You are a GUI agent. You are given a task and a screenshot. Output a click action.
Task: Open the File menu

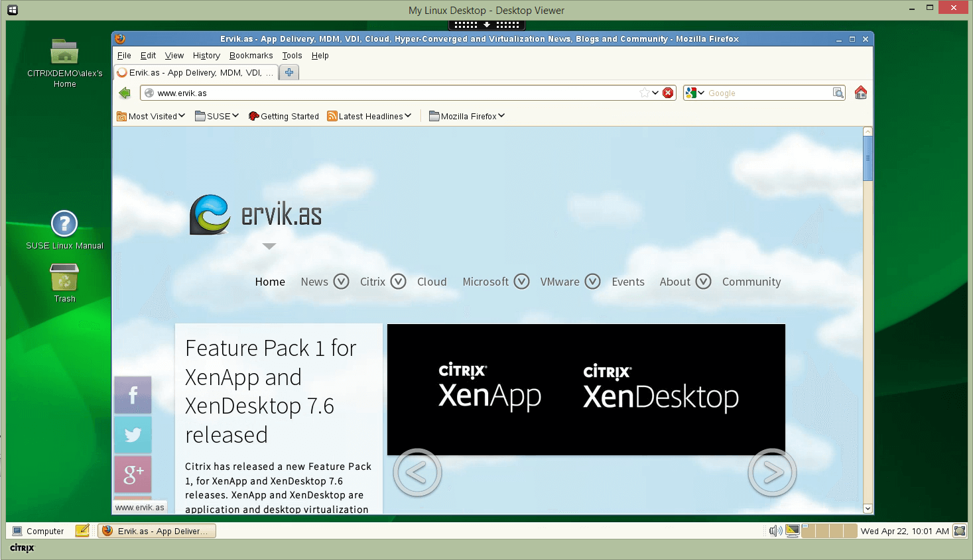tap(124, 56)
